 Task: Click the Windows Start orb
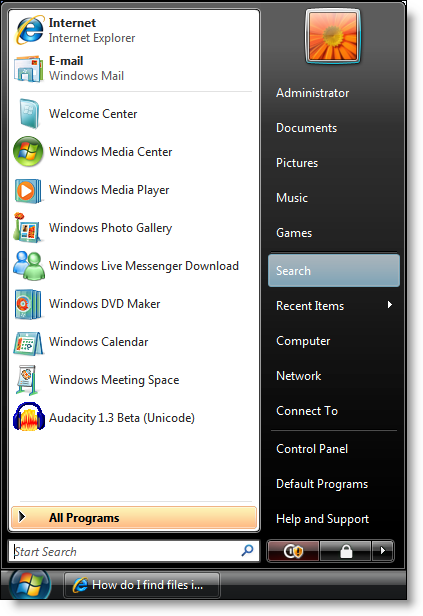coord(30,585)
